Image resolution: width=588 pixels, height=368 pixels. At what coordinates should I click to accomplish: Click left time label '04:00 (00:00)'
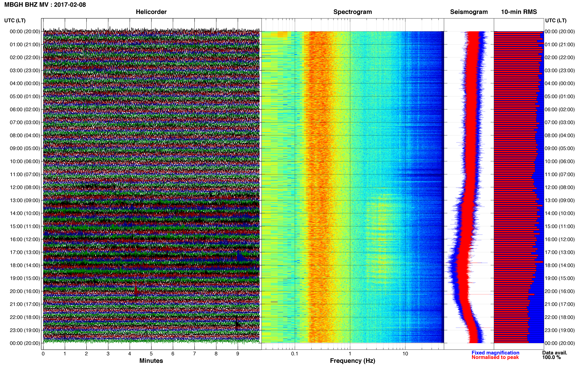coord(25,83)
